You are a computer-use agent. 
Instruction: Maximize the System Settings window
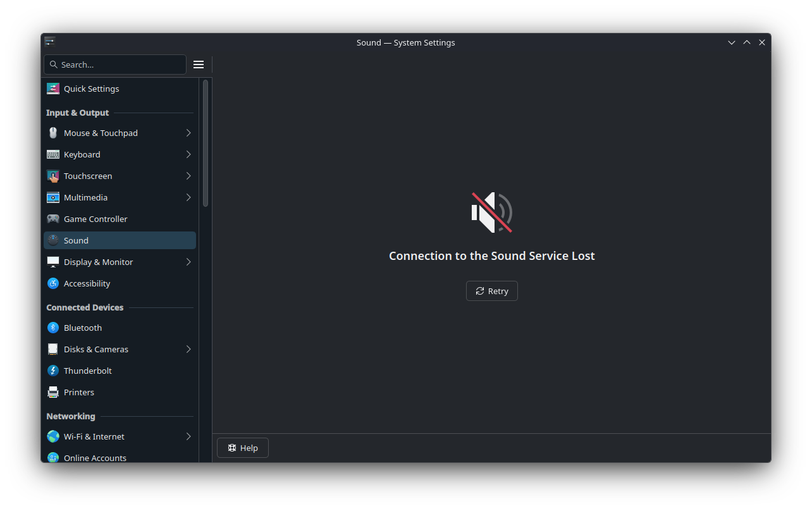747,42
